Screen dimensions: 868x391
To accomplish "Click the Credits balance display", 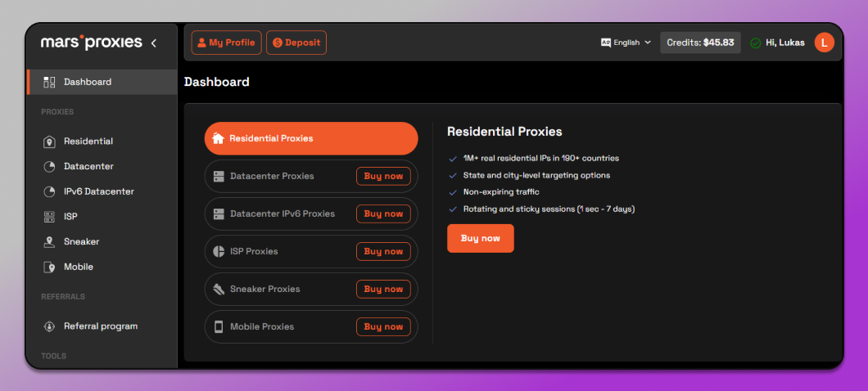I will click(x=700, y=43).
